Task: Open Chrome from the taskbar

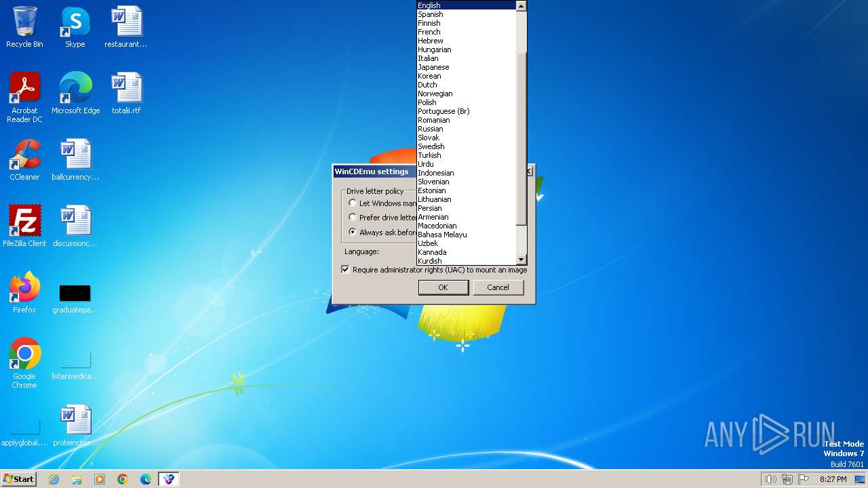Action: [123, 479]
